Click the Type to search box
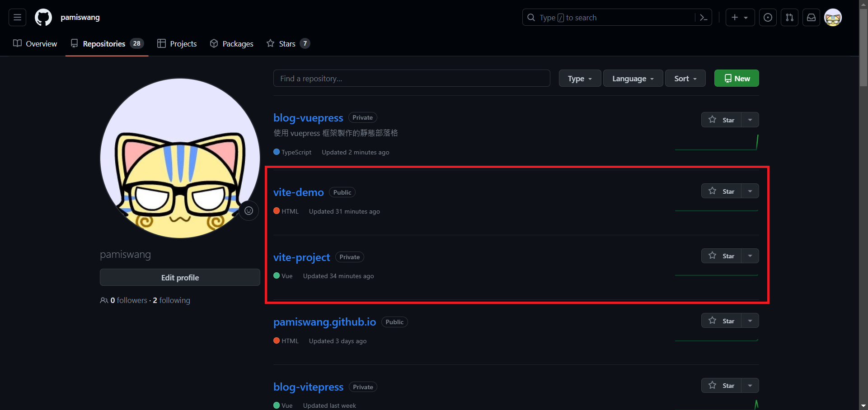The width and height of the screenshot is (868, 410). pyautogui.click(x=617, y=18)
